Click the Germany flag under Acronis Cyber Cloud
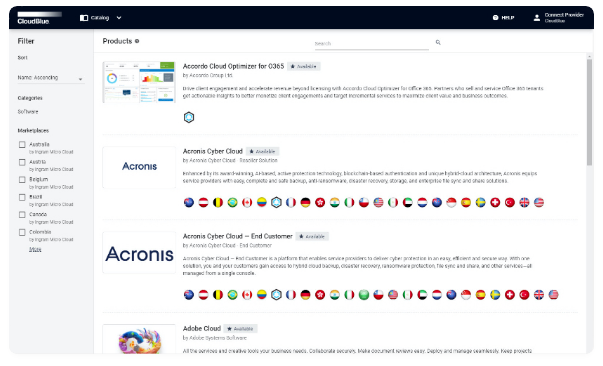This screenshot has width=603, height=366. pos(305,202)
